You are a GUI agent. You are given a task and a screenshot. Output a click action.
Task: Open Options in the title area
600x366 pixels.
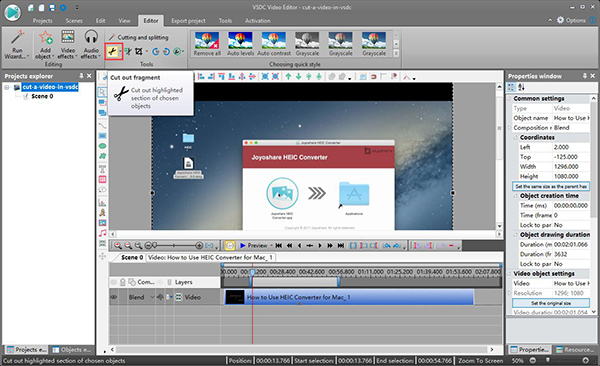[571, 20]
